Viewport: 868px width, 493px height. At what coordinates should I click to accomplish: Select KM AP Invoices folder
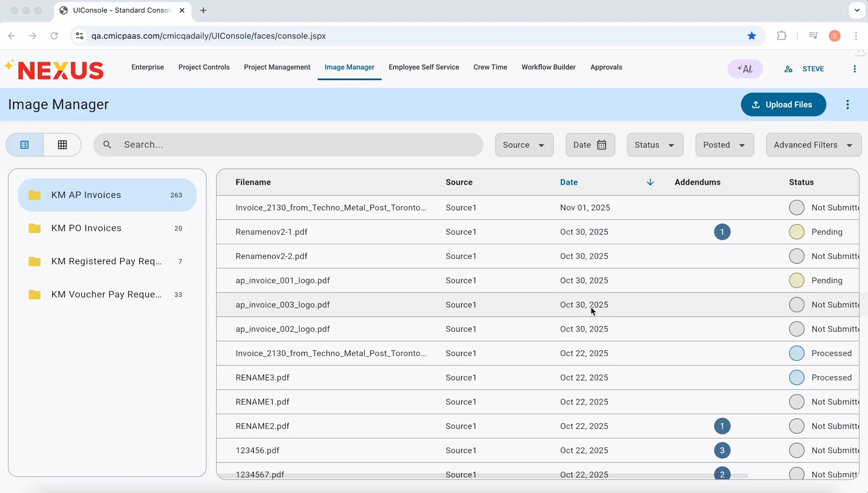107,195
